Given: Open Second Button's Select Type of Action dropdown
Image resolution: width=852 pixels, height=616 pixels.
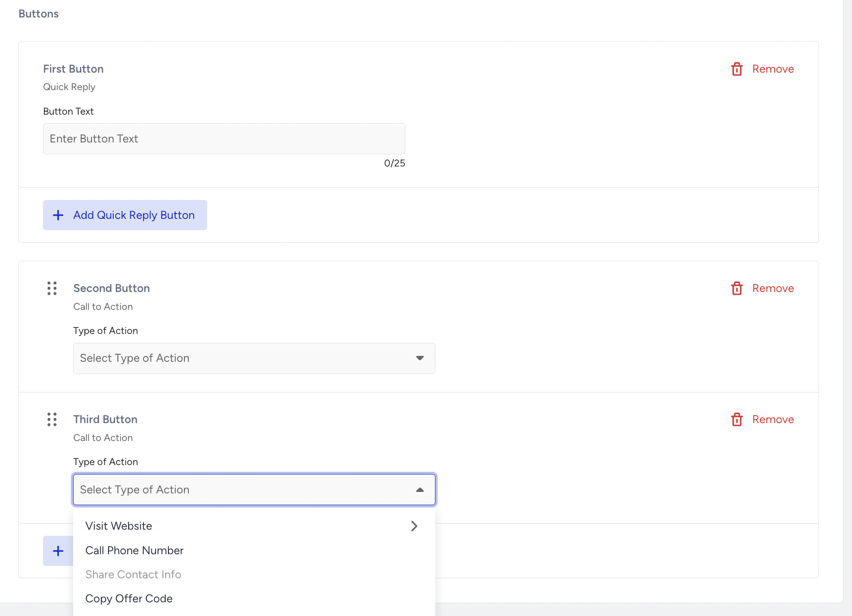Looking at the screenshot, I should pyautogui.click(x=254, y=358).
